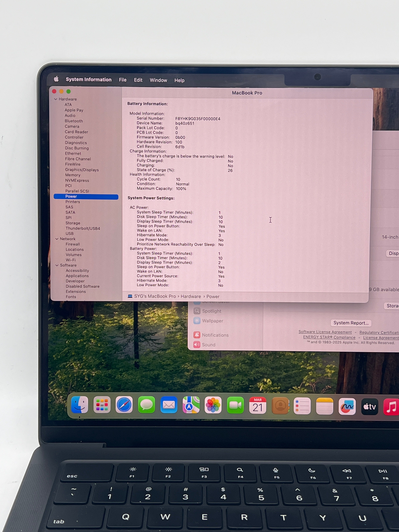
Task: Click the battery serial number F8YHK9G035F00000E4
Action: 198,119
